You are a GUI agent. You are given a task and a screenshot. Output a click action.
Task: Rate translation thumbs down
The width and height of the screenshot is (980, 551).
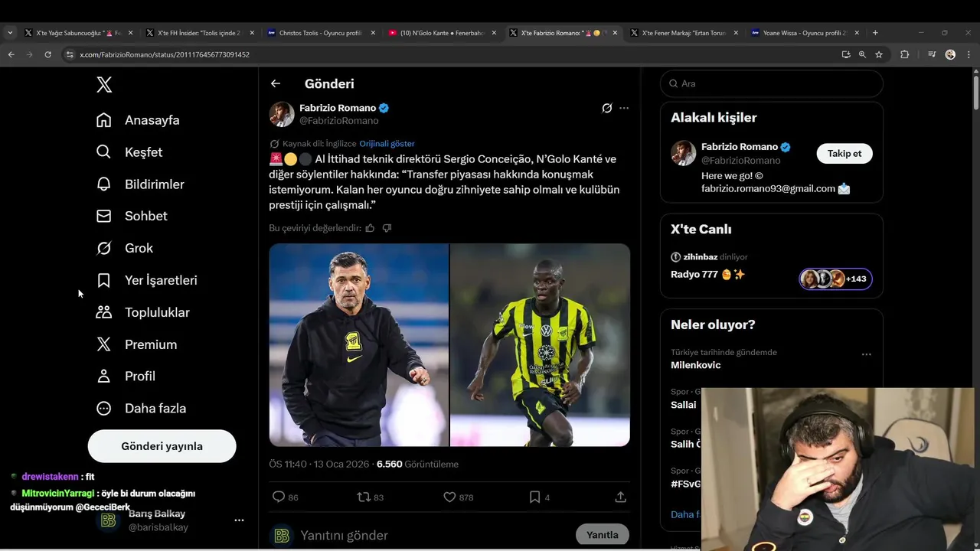(387, 228)
